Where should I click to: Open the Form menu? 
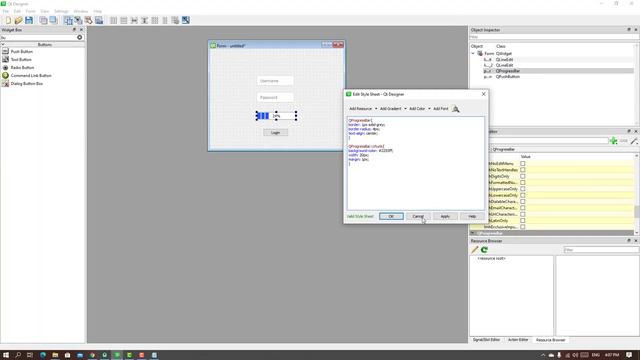31,11
